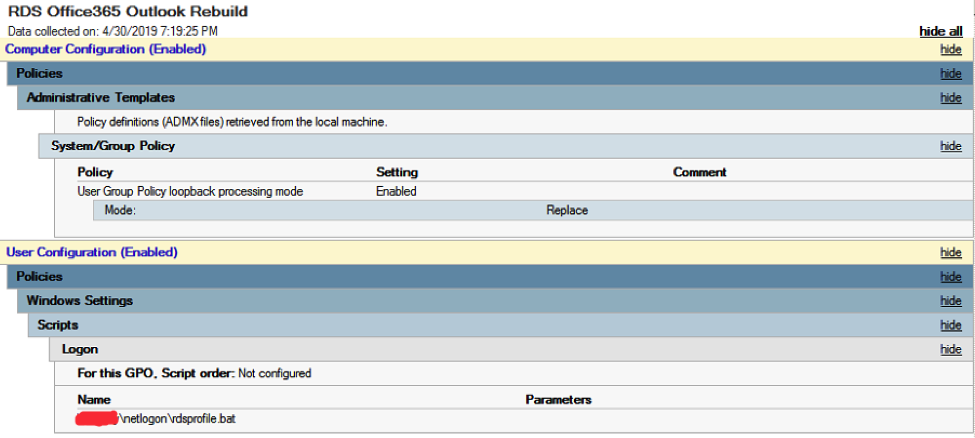This screenshot has width=975, height=438.
Task: Click hide link on the Logon row
Action: click(x=950, y=349)
